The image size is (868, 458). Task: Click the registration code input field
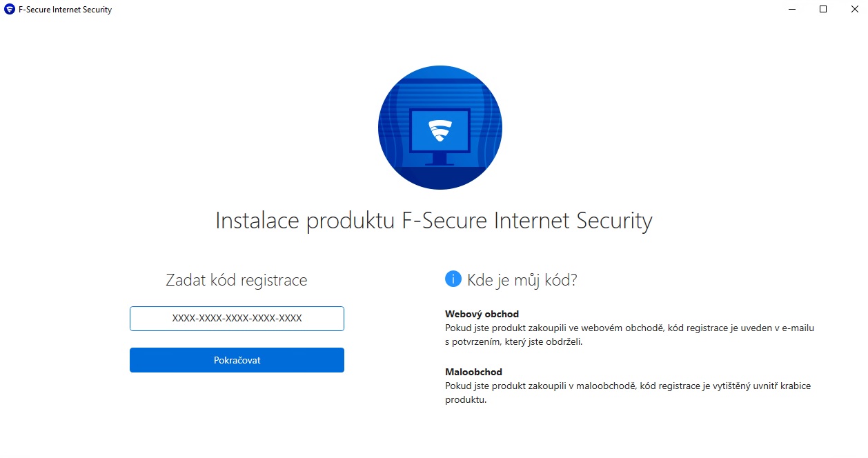point(237,319)
